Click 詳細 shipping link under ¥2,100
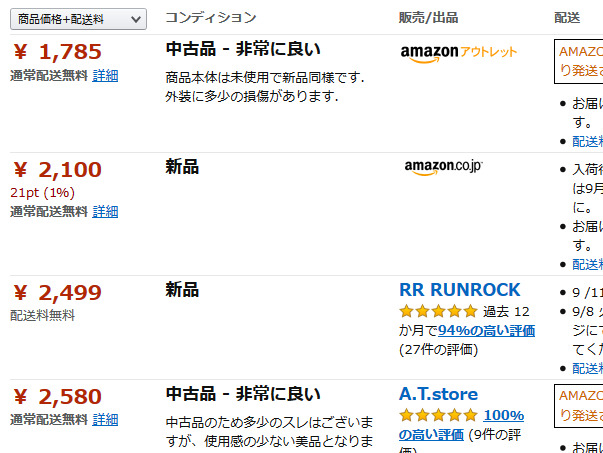The width and height of the screenshot is (603, 453). 105,211
